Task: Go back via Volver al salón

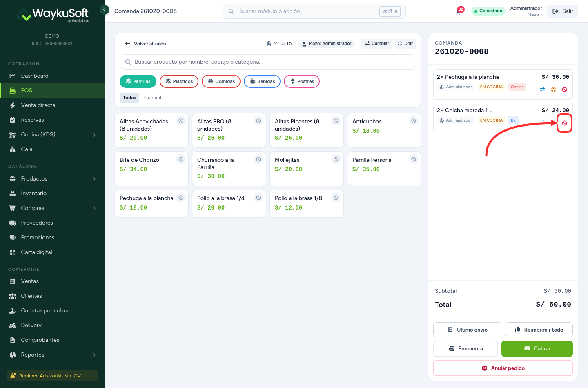Action: tap(145, 44)
